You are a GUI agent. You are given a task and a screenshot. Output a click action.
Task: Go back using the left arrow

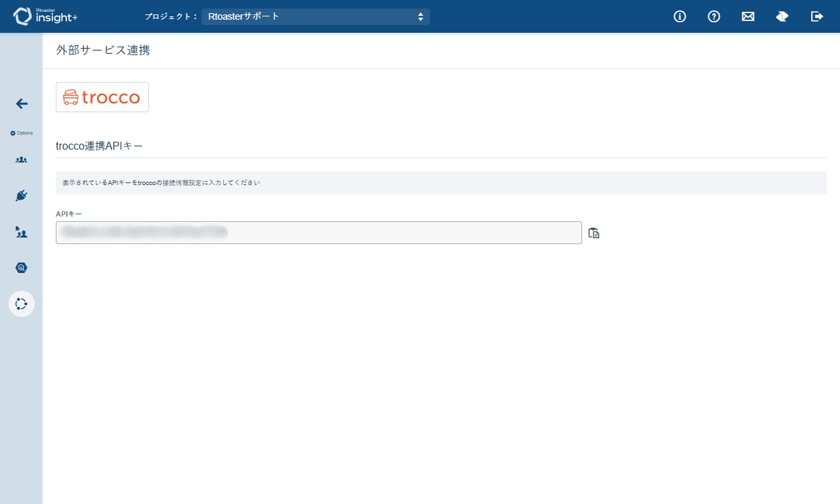[22, 104]
